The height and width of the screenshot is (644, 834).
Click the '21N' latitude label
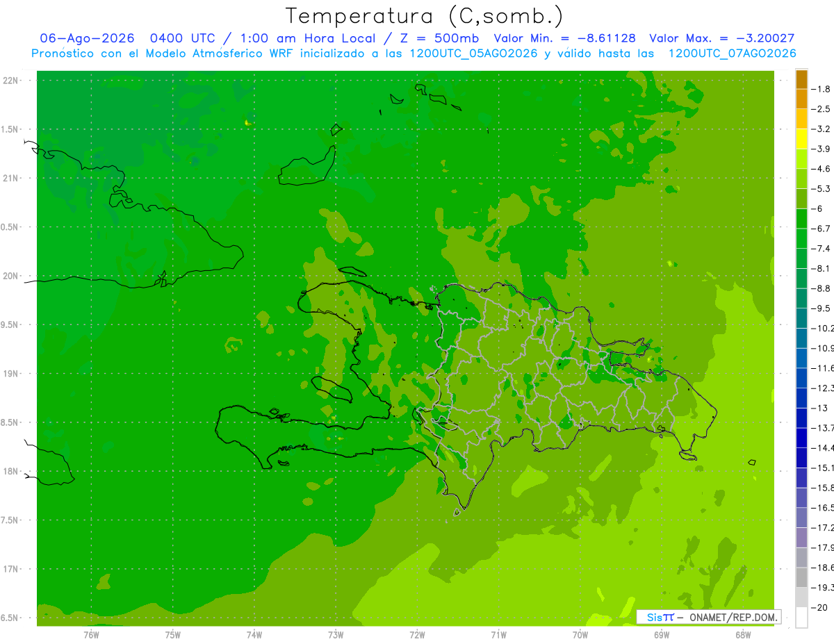click(x=10, y=179)
